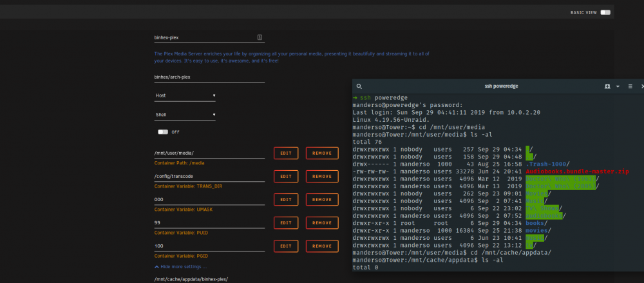Screen dimensions: 644x283
Task: Click the /config/transcode input field
Action: tap(209, 176)
